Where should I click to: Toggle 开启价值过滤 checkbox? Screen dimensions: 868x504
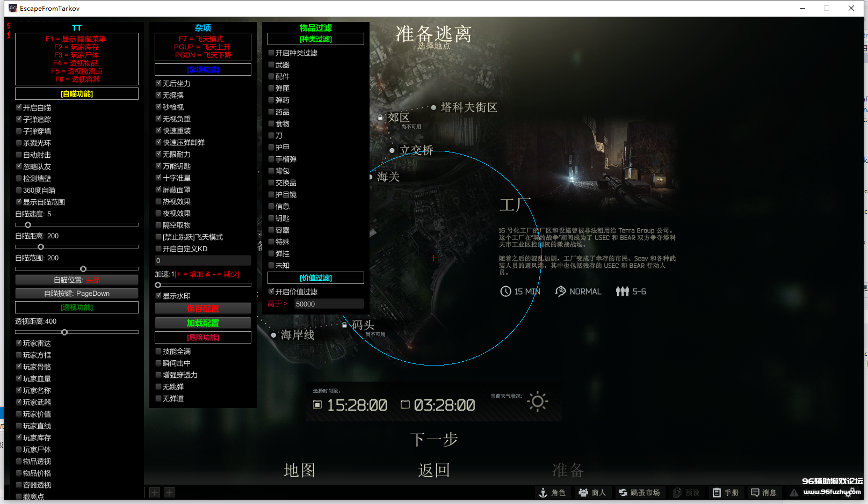point(271,291)
